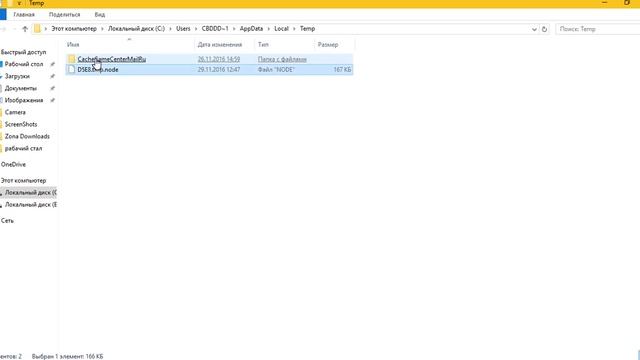Sort by the Имя column header

[x=73, y=44]
